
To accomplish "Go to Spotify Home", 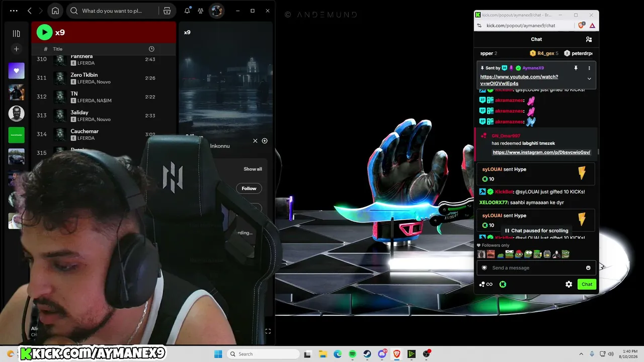I will [55, 11].
